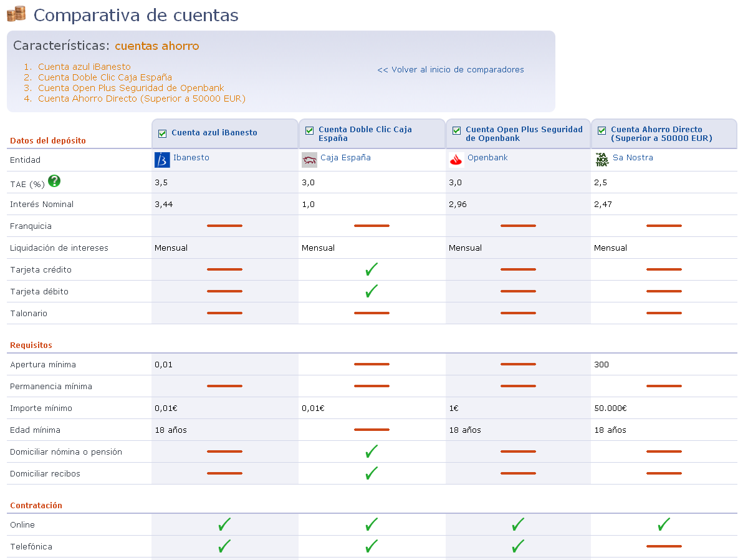Screen dimensions: 748x560
Task: Select the Apertura mínima value 300
Action: click(602, 365)
